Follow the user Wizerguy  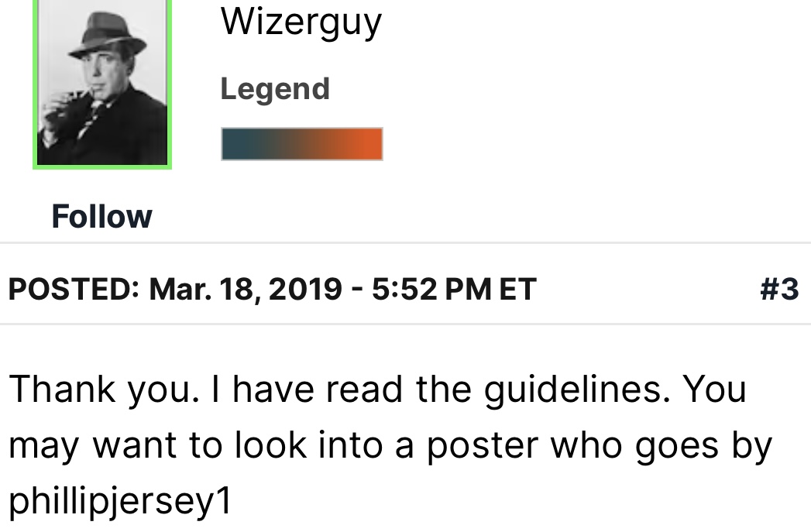[x=101, y=216]
